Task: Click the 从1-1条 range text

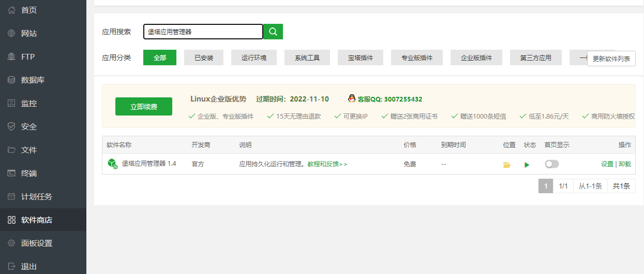Action: tap(590, 186)
